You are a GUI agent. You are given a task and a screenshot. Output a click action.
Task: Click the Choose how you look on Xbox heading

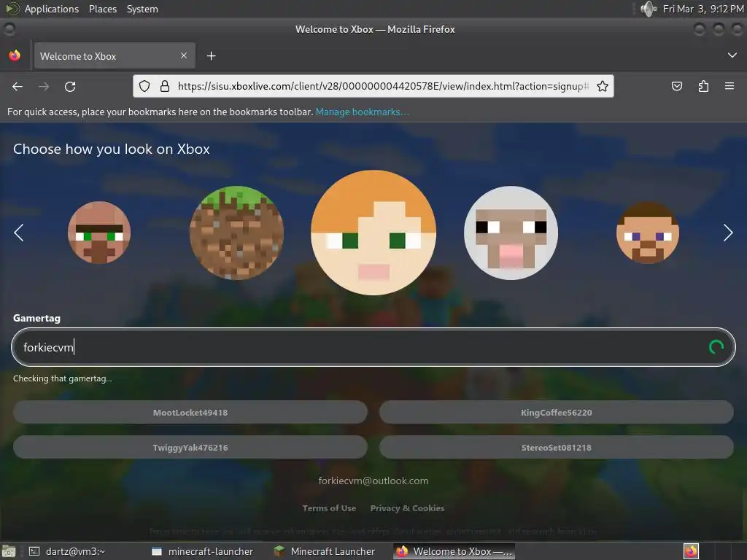[112, 149]
